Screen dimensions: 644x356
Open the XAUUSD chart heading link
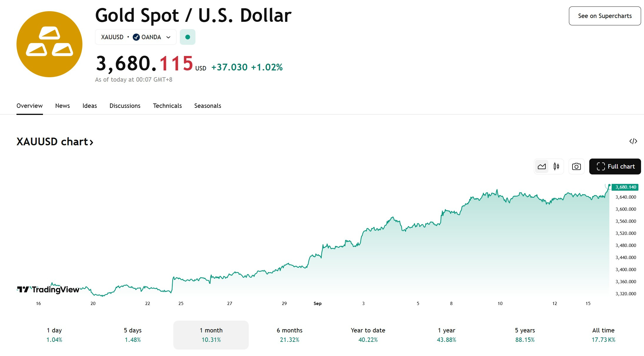point(55,142)
